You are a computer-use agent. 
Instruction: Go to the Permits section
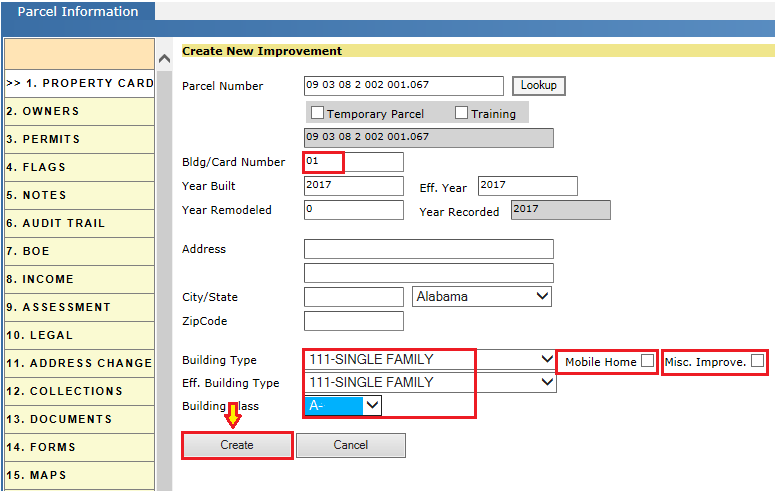pos(78,139)
